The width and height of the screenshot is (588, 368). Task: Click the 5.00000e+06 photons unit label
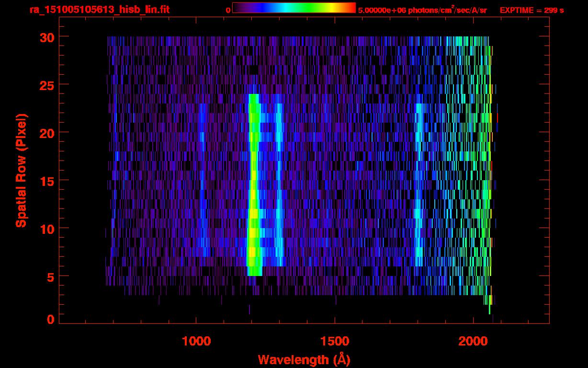[422, 10]
